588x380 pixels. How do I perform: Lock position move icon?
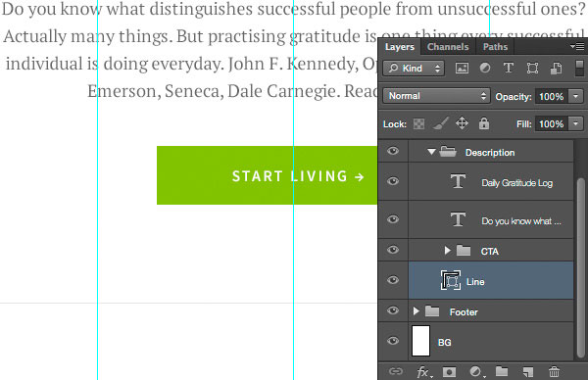click(x=462, y=123)
